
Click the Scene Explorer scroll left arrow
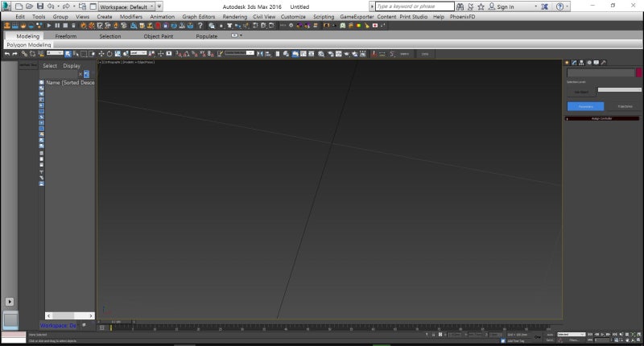pos(49,315)
